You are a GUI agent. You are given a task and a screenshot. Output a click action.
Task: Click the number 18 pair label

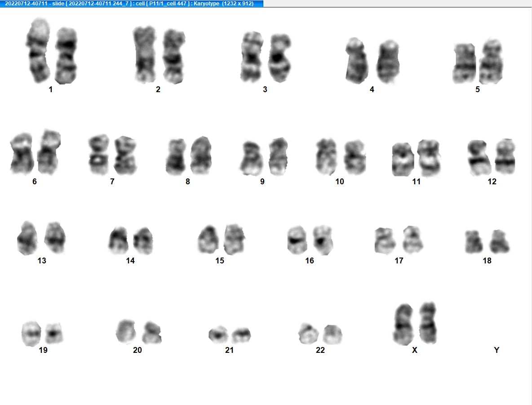(487, 260)
